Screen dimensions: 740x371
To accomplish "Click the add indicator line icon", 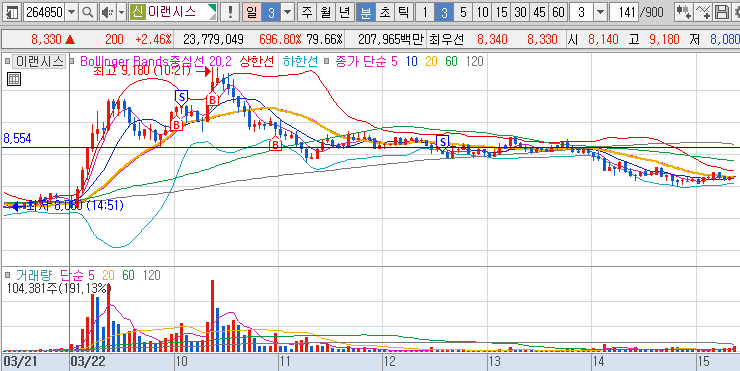I will [703, 12].
